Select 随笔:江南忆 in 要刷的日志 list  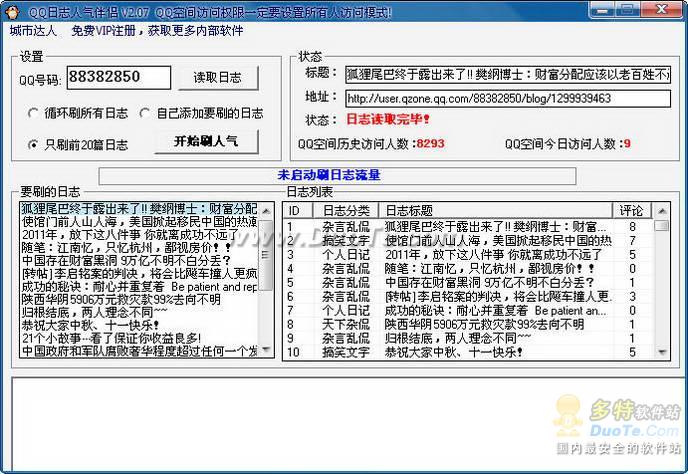pyautogui.click(x=140, y=248)
